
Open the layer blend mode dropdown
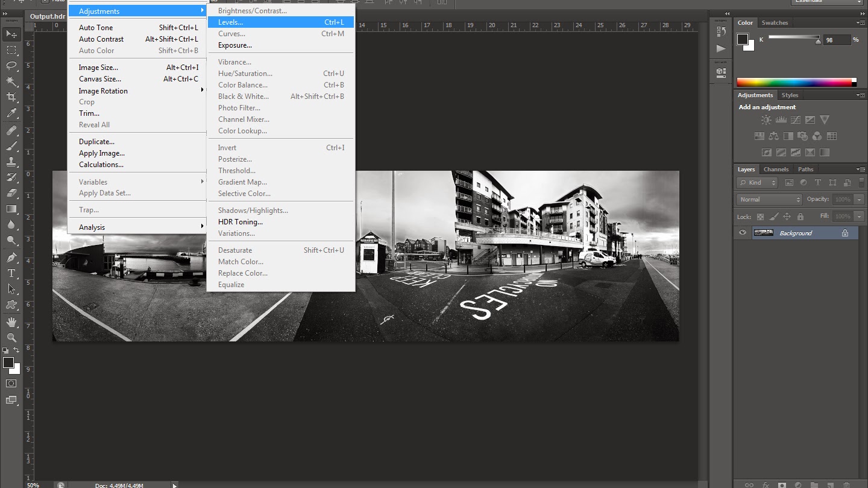[x=769, y=200]
